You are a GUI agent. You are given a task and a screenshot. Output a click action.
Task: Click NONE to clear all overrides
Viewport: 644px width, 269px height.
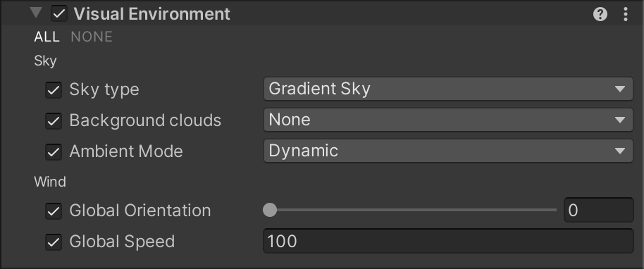(x=92, y=37)
